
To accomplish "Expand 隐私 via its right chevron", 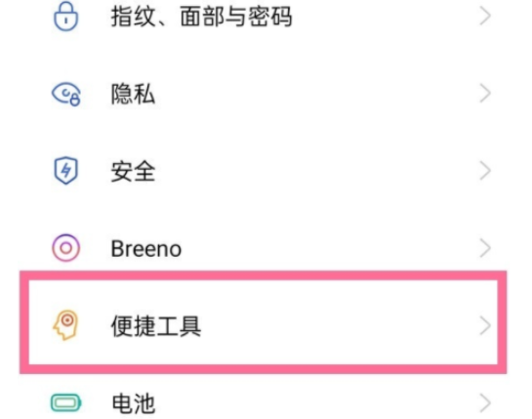I will [485, 94].
